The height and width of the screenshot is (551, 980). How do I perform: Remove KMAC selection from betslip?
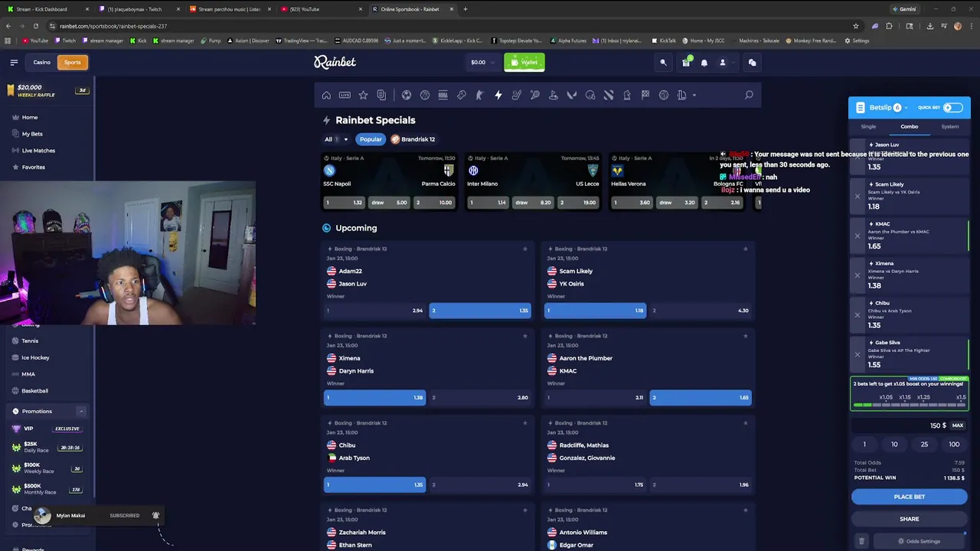[x=857, y=235]
